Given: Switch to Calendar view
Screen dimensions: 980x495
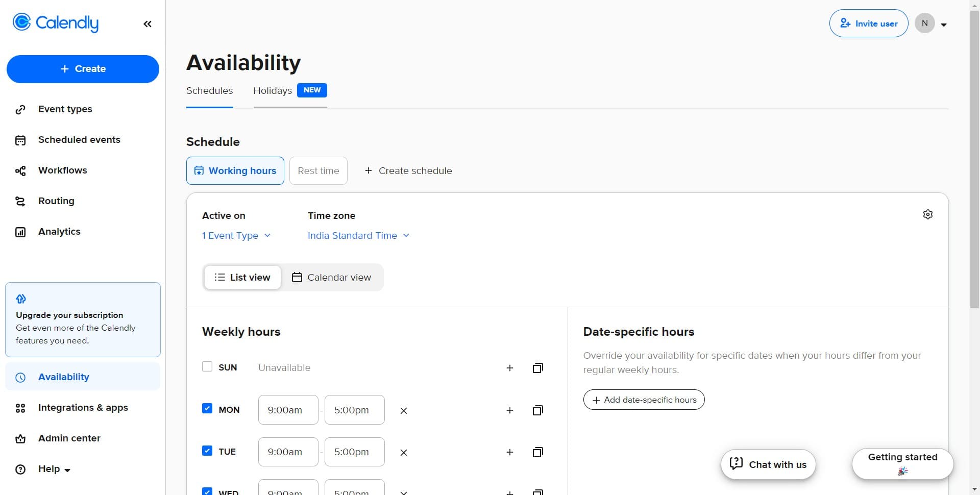Looking at the screenshot, I should point(332,277).
